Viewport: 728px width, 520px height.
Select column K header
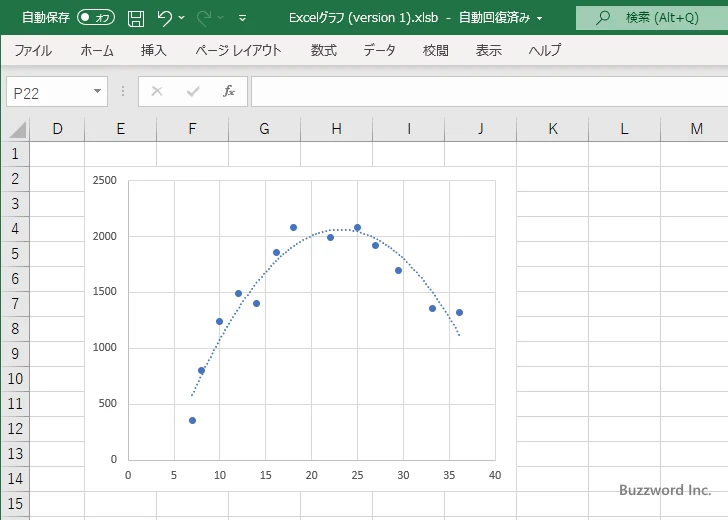tap(552, 129)
